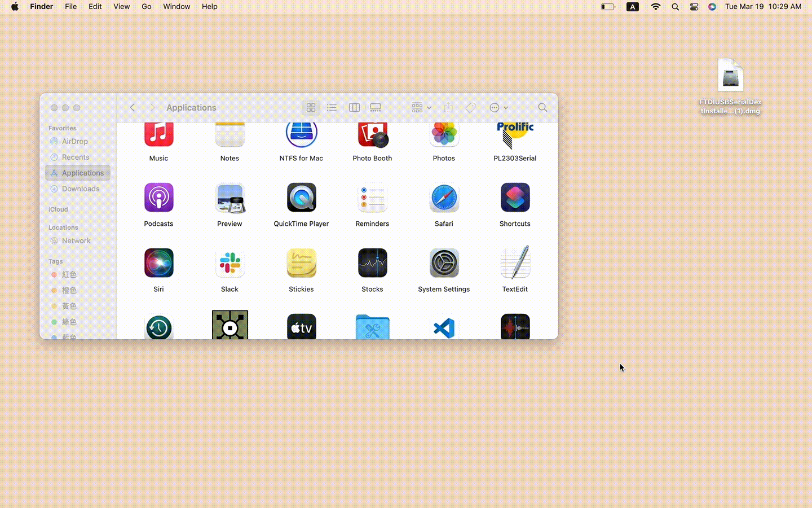Select the Preview app icon
This screenshot has width=812, height=508.
[x=230, y=198]
